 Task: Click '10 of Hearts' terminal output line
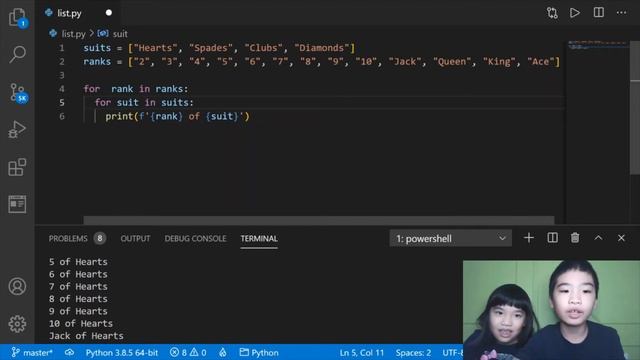[81, 324]
